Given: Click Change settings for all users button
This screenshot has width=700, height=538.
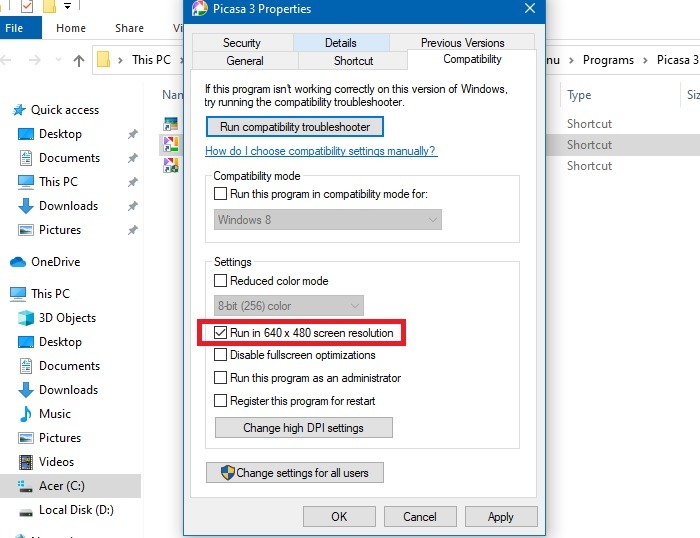Looking at the screenshot, I should pos(295,472).
